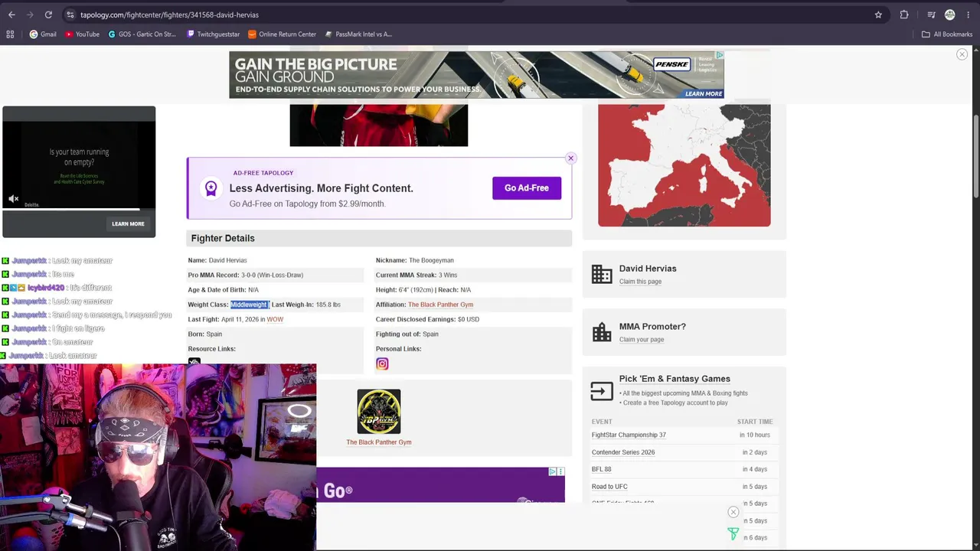Close the bottom sticky ad

(733, 512)
